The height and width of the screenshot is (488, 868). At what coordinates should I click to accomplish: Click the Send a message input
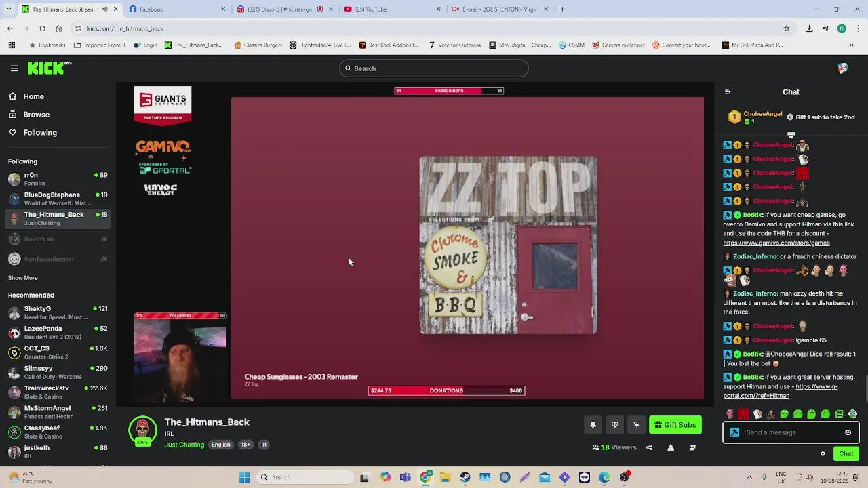pos(791,432)
